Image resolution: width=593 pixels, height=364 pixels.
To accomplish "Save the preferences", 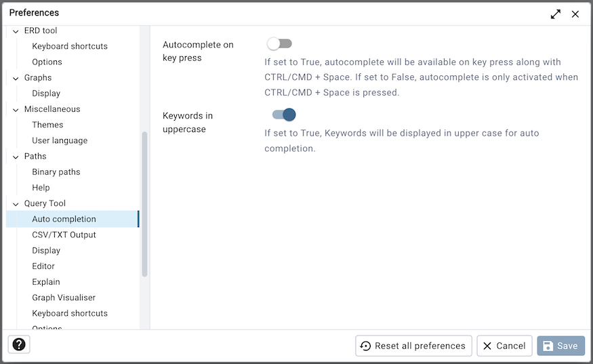I will coord(560,346).
